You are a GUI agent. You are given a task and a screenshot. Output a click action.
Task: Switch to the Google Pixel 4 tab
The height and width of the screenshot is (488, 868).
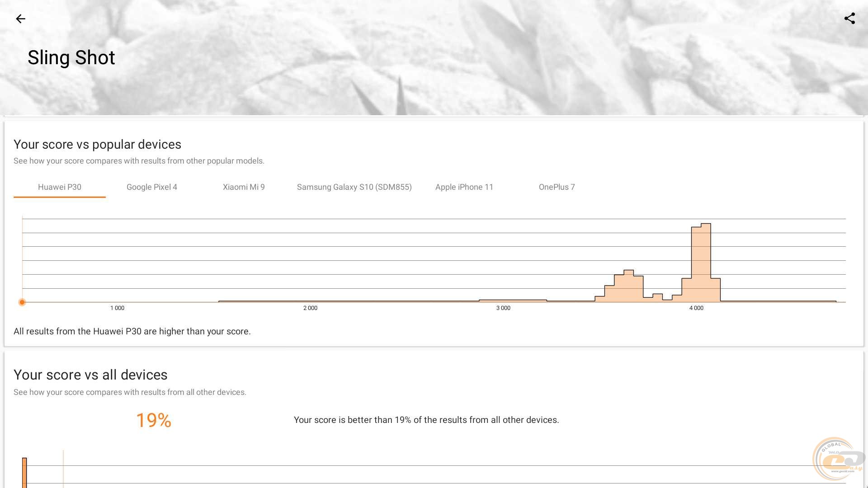[x=152, y=187]
